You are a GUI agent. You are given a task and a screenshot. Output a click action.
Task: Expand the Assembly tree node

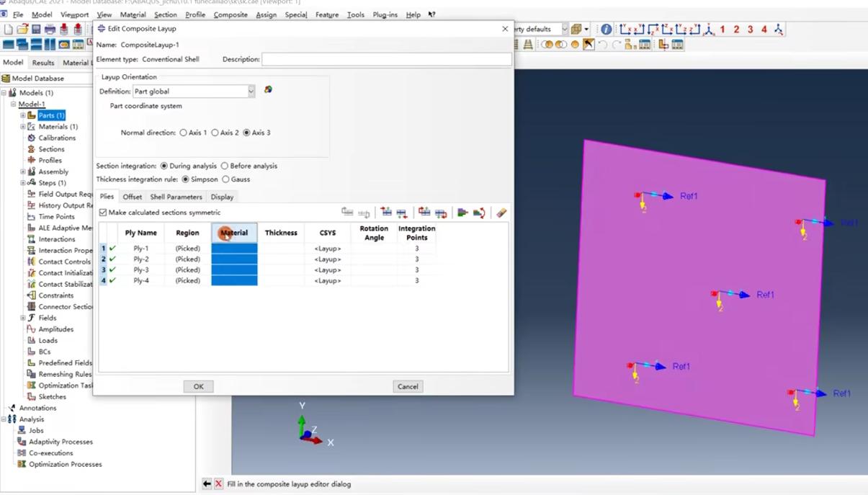tap(23, 171)
